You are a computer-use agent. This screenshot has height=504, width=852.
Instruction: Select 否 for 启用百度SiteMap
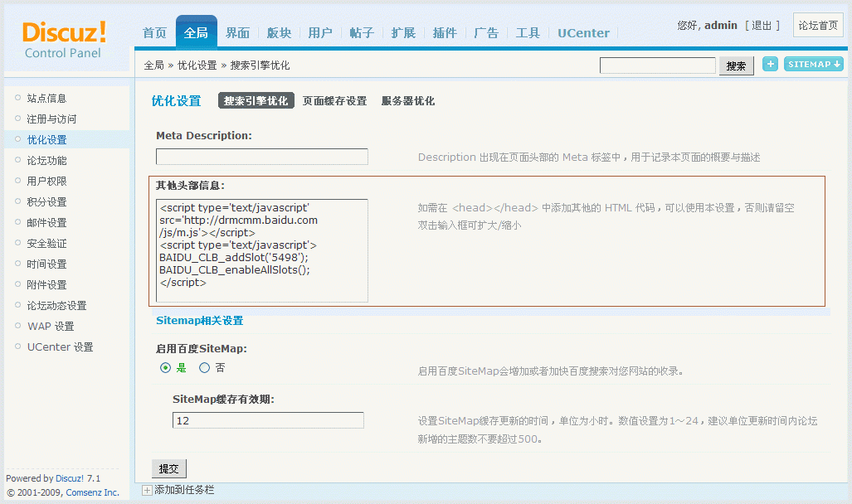click(204, 368)
